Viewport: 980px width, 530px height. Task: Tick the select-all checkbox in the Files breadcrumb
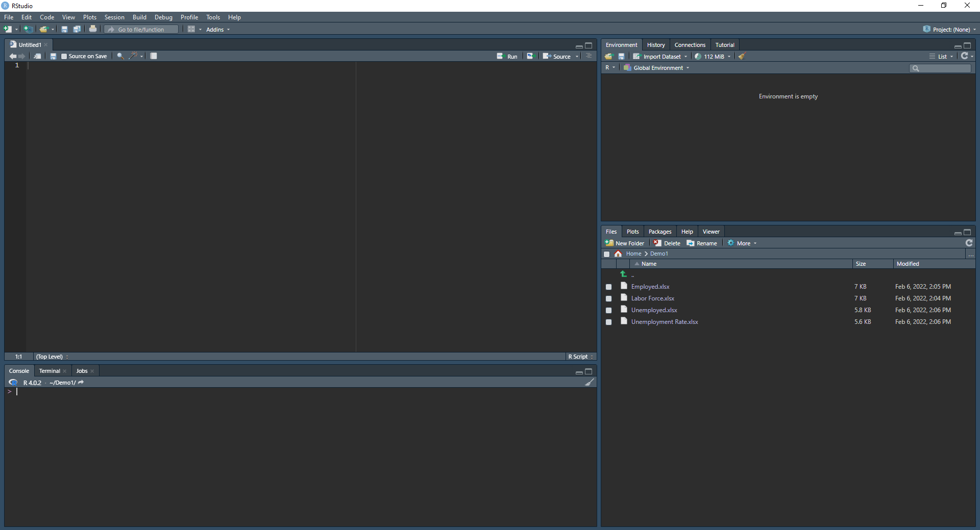606,254
